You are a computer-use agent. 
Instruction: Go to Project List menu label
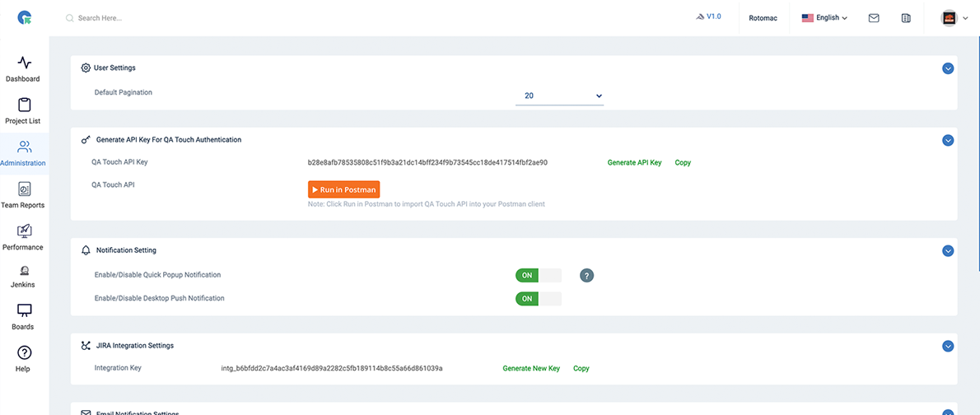point(23,121)
